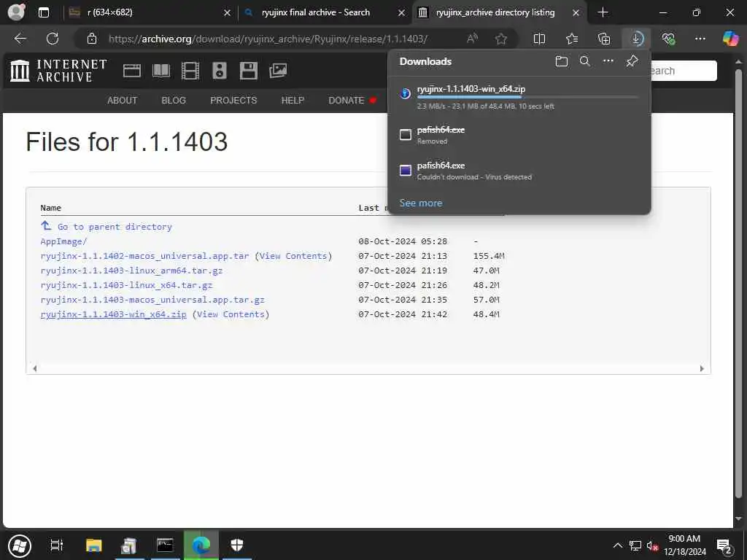This screenshot has height=560, width=747.
Task: Download ryujinx-1.1.1403-macos_universal.app.tar.gz
Action: click(x=152, y=300)
